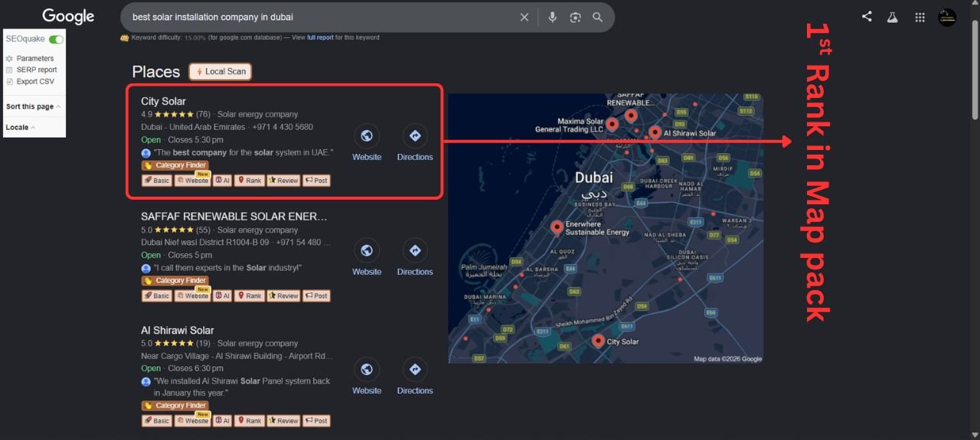Image resolution: width=980 pixels, height=440 pixels.
Task: Select Maxima Solar General Trading map pin
Action: (x=612, y=123)
